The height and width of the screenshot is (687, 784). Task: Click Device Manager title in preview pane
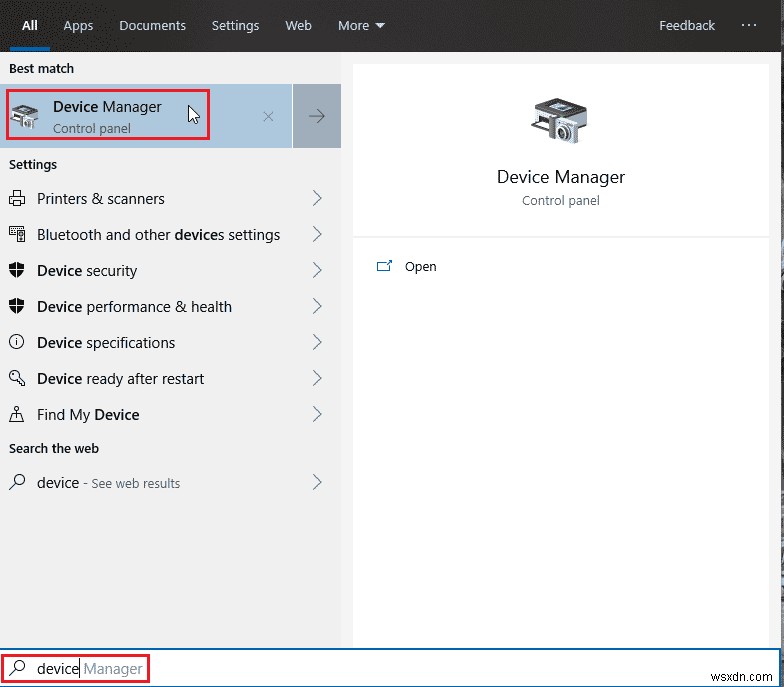pyautogui.click(x=560, y=177)
